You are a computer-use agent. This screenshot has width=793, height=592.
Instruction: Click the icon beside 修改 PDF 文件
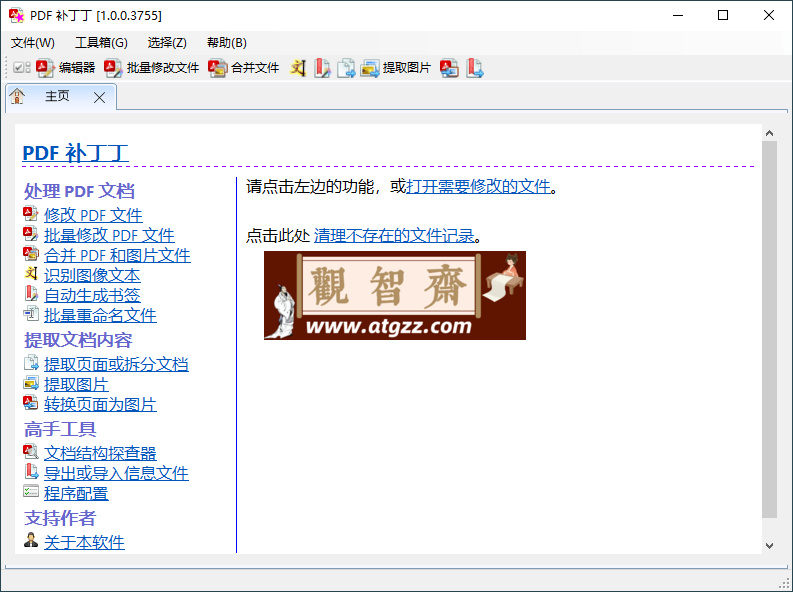pos(31,214)
